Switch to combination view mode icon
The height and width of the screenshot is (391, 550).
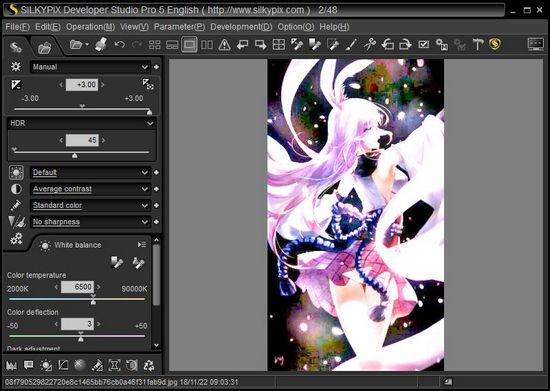[x=172, y=45]
